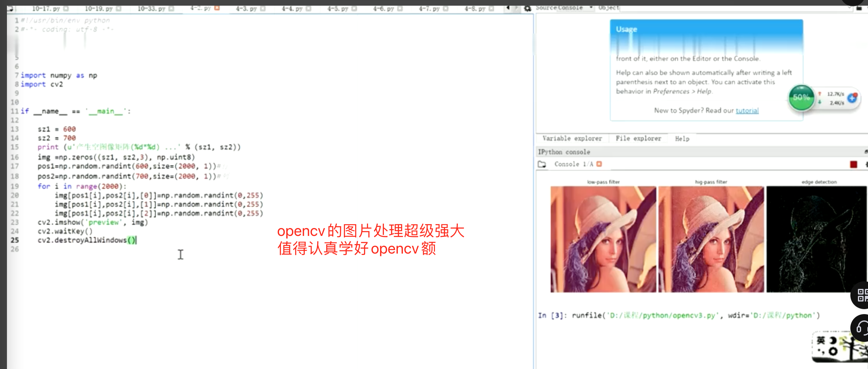Select the 4-5.py editor tab

[x=337, y=9]
